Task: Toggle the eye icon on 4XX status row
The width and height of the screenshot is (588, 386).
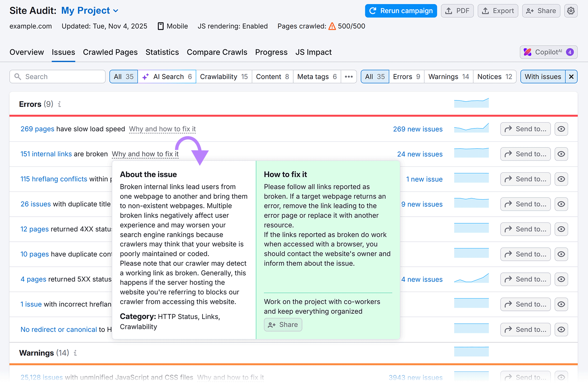Action: click(x=561, y=229)
